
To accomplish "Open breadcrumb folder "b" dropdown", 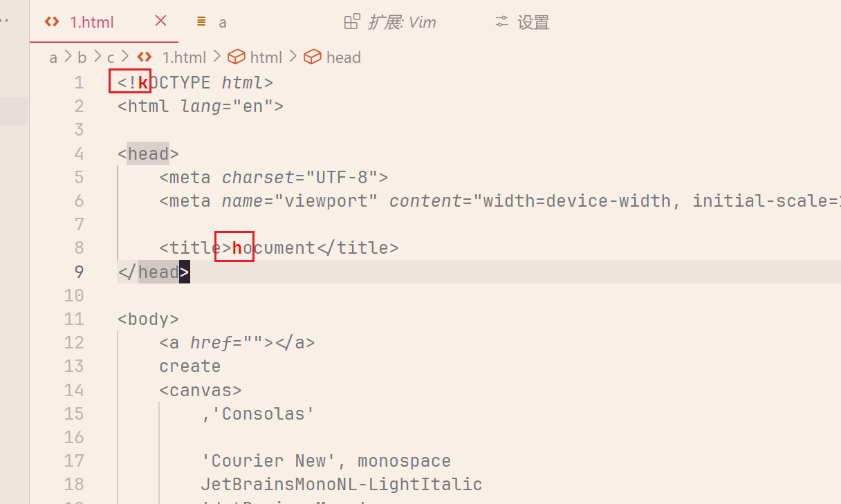I will [82, 57].
